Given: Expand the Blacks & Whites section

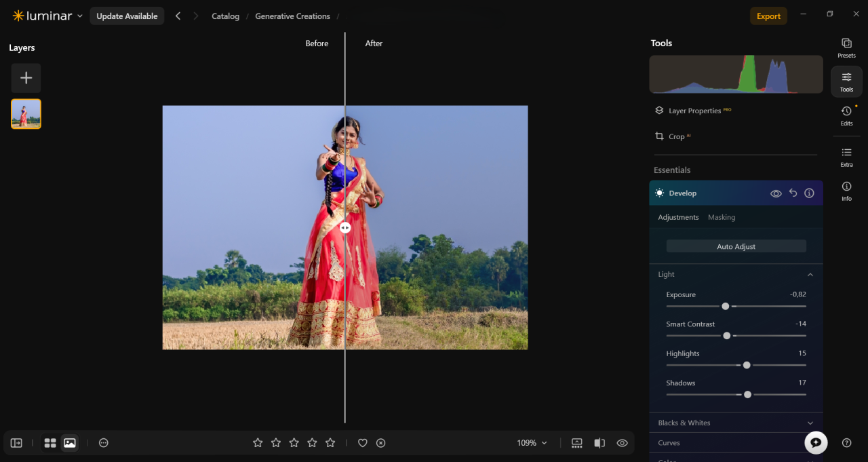Looking at the screenshot, I should [x=736, y=423].
